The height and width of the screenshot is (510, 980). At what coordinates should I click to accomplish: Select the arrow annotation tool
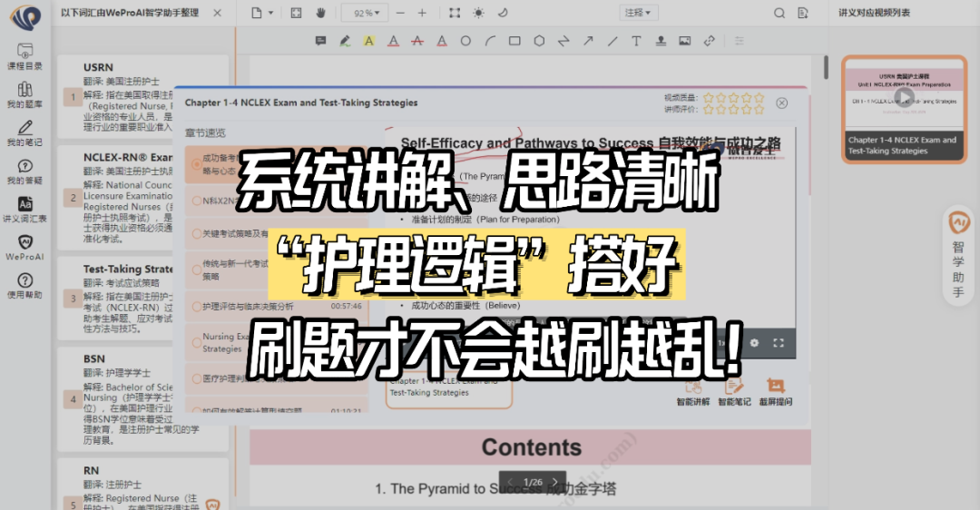588,41
